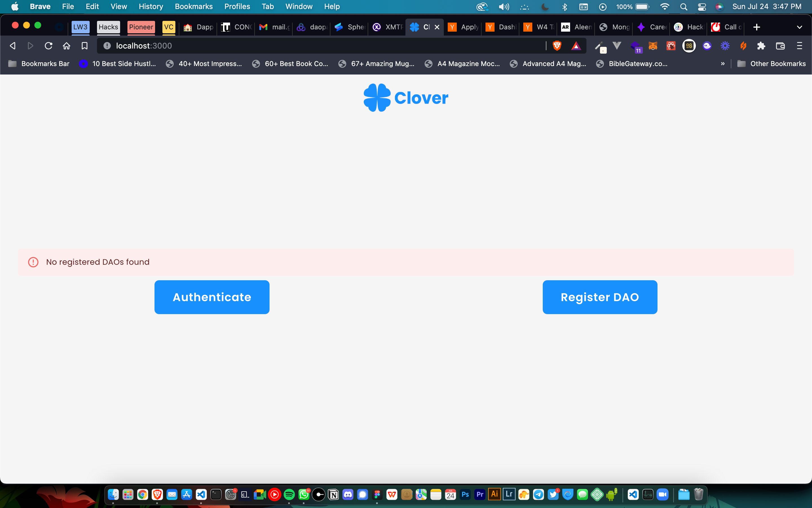Open the Brave Wallet icon
Image resolution: width=812 pixels, height=508 pixels.
[x=780, y=46]
